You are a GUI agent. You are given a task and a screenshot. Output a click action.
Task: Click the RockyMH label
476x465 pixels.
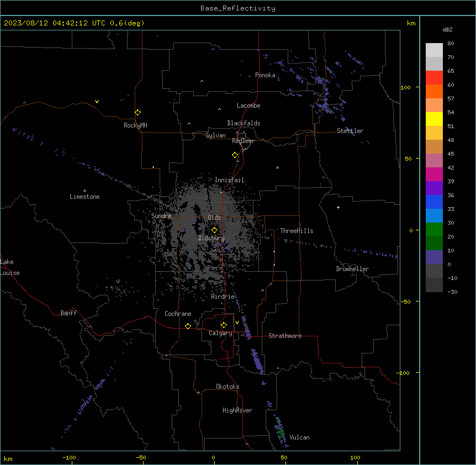coord(135,125)
